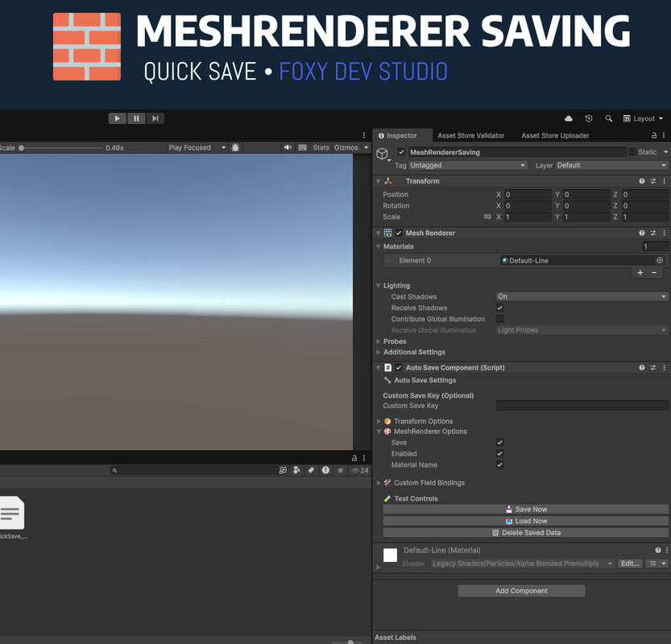This screenshot has width=671, height=644.
Task: Click the plus button to add material
Action: coord(640,273)
